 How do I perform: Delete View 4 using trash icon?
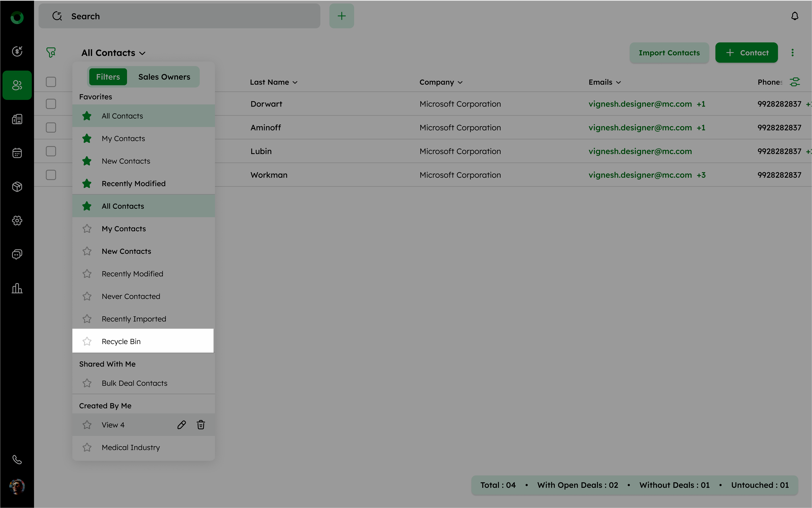click(x=201, y=425)
